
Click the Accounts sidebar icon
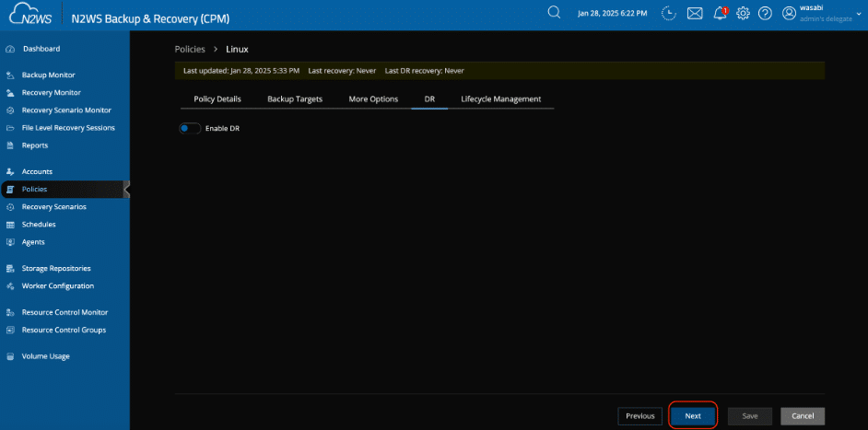pos(9,172)
